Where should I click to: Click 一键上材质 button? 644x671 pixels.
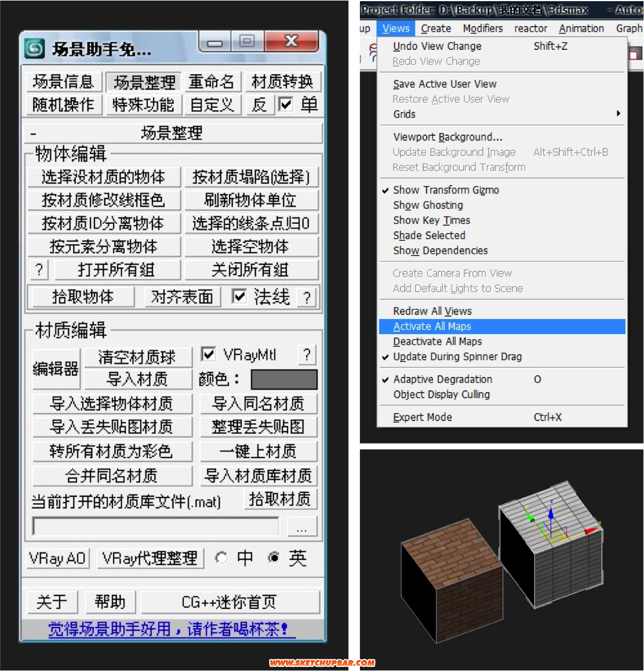pyautogui.click(x=259, y=451)
